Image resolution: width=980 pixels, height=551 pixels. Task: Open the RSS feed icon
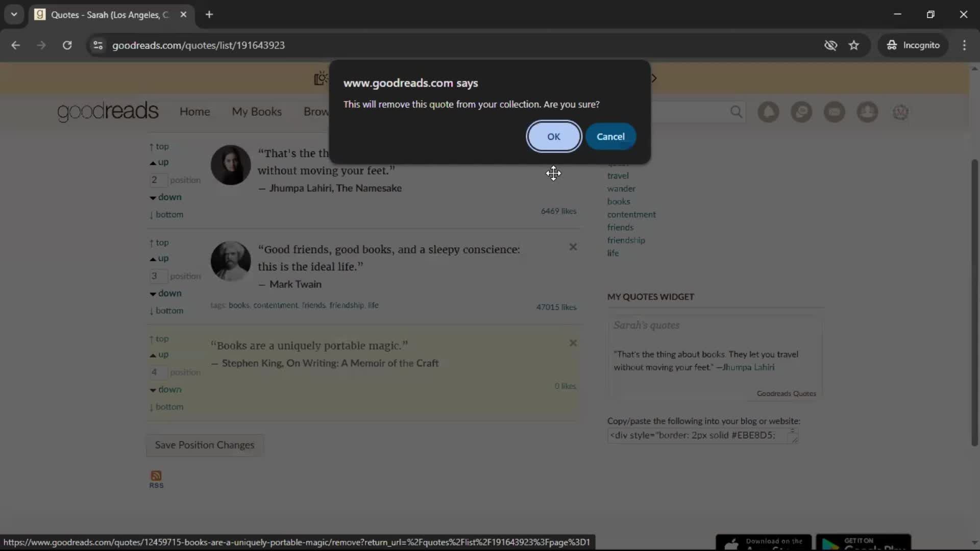[156, 479]
